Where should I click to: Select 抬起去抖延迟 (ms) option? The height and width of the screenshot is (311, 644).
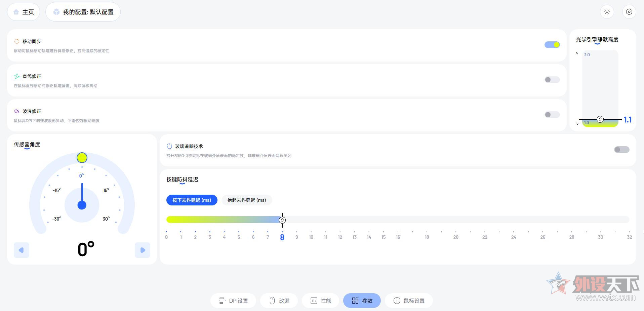[x=247, y=200]
